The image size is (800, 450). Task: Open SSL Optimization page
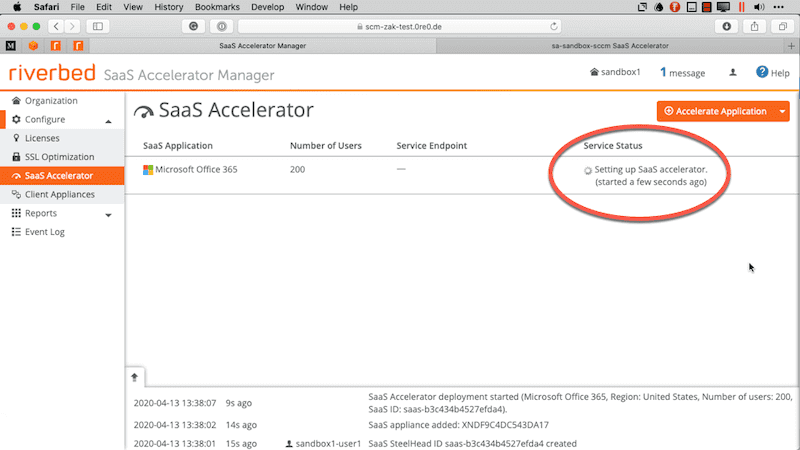coord(59,157)
